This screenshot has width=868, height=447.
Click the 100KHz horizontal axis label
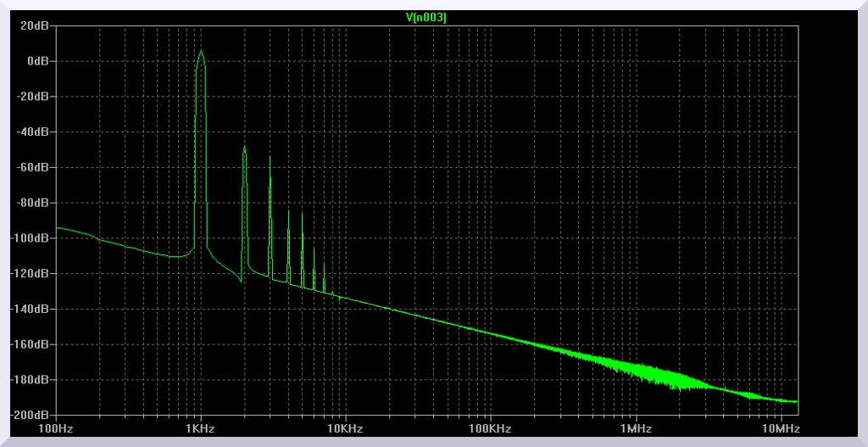point(490,428)
